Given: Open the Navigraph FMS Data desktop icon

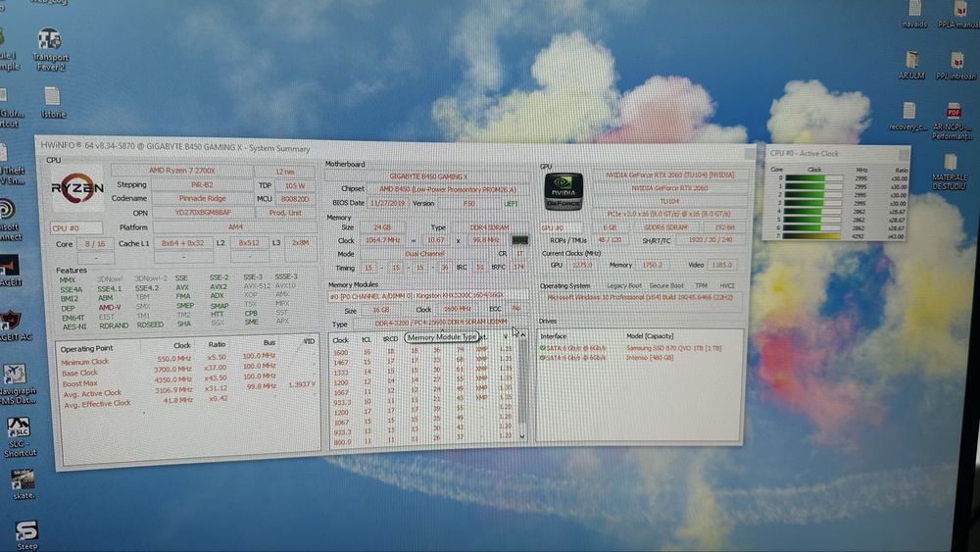Looking at the screenshot, I should point(18,383).
